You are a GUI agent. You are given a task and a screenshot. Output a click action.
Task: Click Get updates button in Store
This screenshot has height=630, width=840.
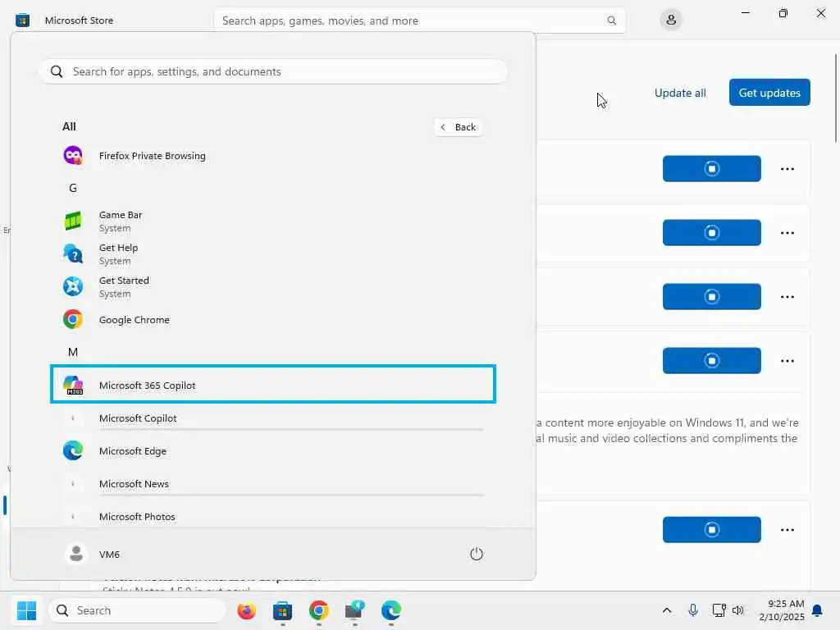pos(769,93)
